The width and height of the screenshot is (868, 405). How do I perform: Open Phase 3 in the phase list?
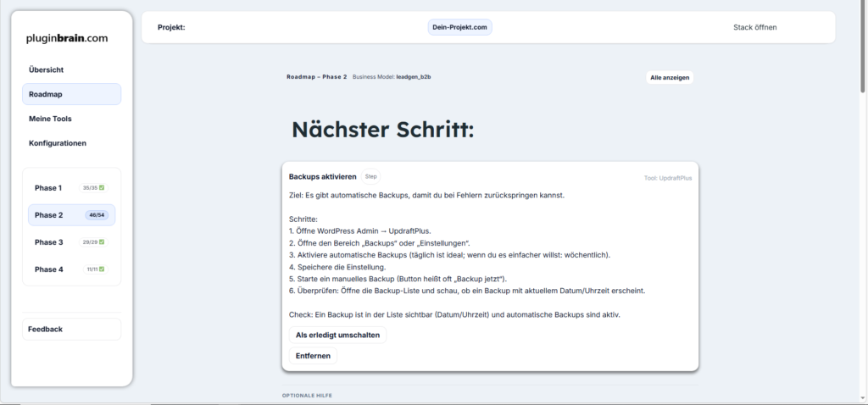48,242
